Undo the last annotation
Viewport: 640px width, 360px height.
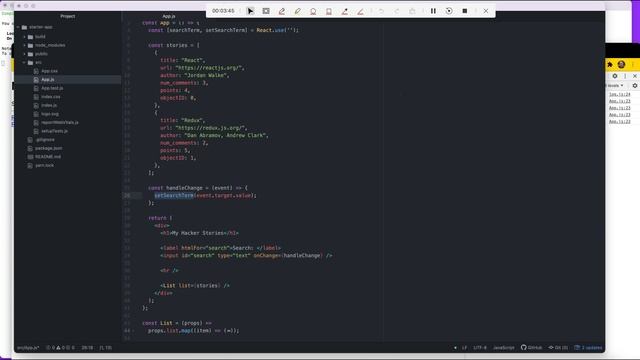click(381, 11)
